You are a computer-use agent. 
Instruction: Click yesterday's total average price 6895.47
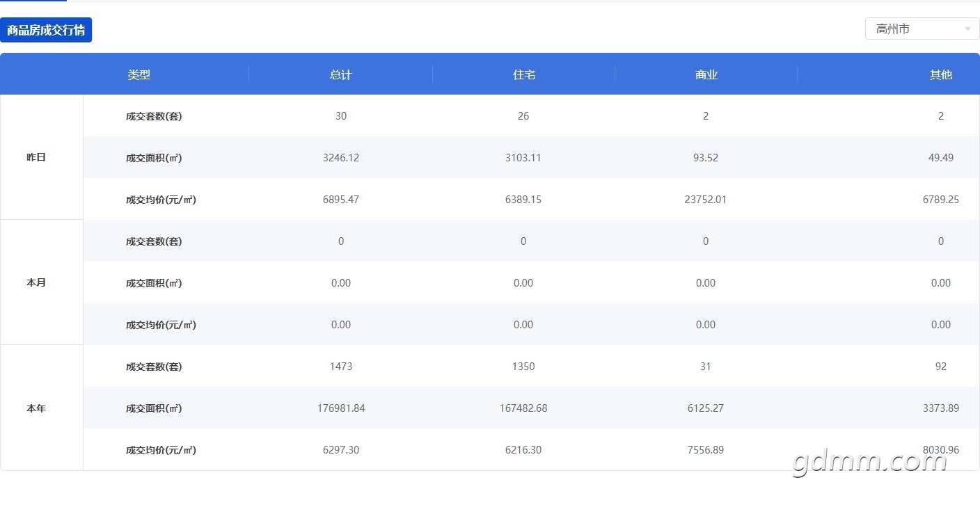(341, 200)
